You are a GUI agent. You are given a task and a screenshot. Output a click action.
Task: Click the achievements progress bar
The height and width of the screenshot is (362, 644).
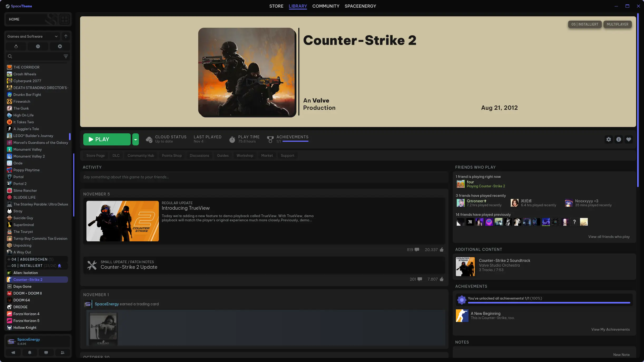[295, 141]
